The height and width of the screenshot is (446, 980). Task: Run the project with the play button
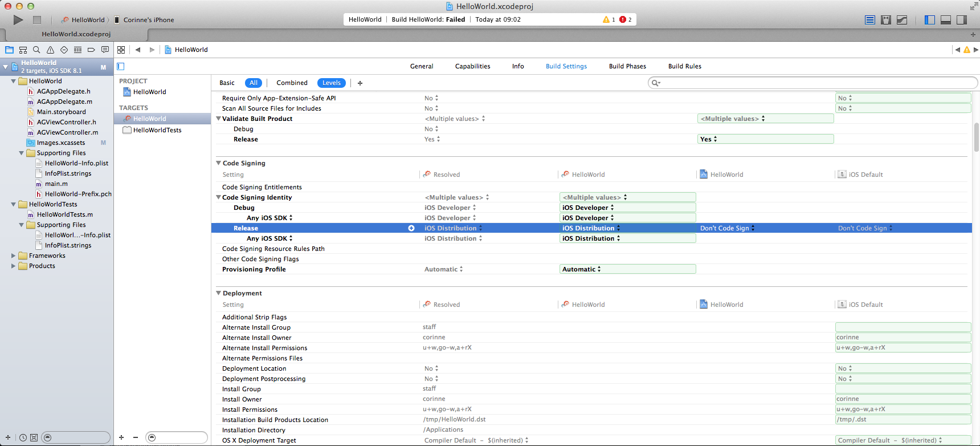(x=18, y=20)
